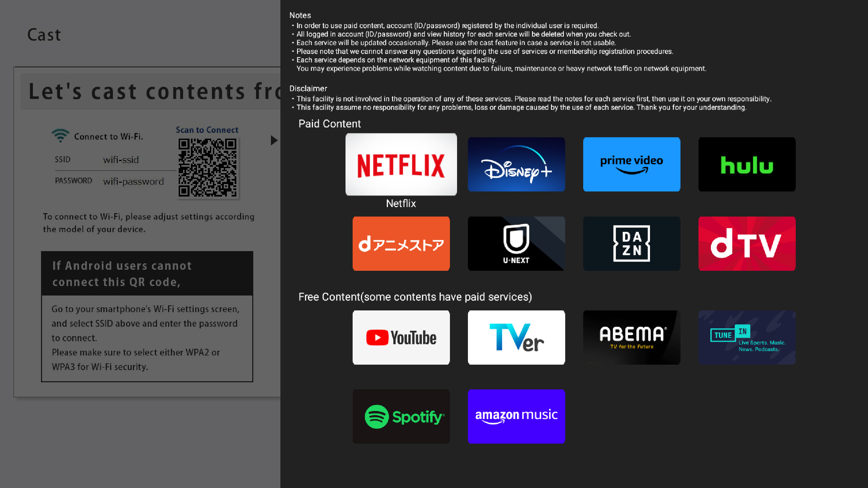Select TuneIn radio service
The height and width of the screenshot is (488, 868).
click(747, 337)
